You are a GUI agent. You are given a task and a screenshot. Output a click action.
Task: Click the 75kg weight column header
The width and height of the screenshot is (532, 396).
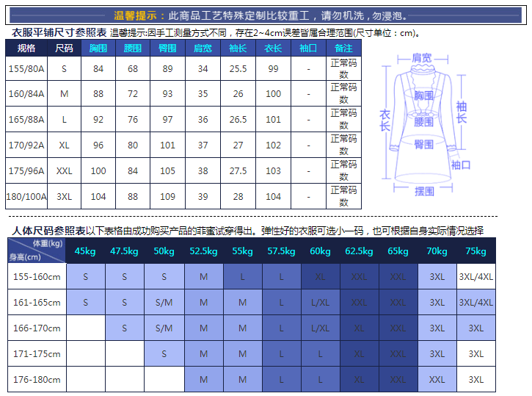click(x=476, y=251)
